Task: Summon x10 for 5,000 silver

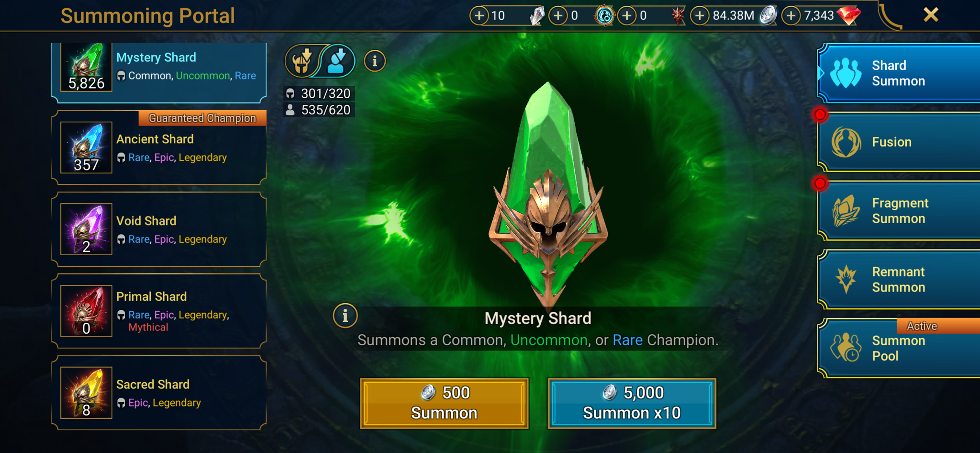Action: tap(632, 403)
